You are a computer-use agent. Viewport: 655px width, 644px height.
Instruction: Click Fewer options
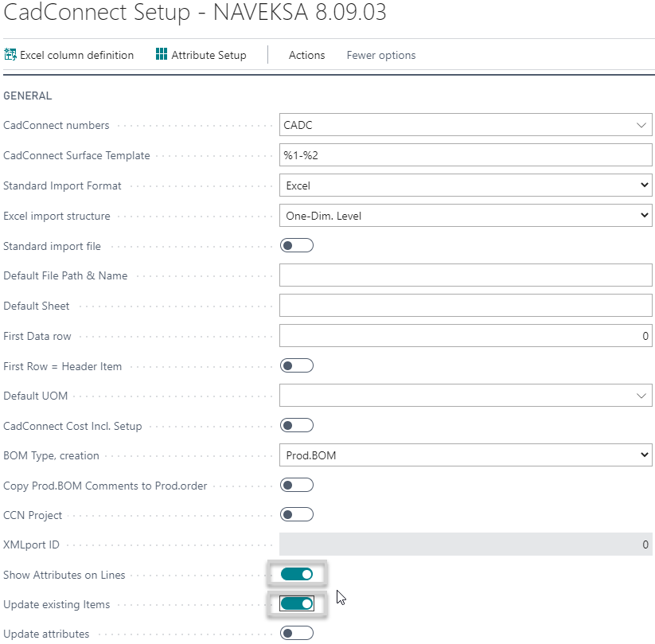(380, 55)
